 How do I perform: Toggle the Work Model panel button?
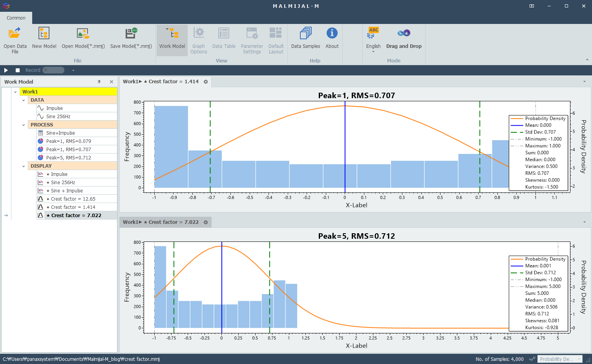coord(172,40)
